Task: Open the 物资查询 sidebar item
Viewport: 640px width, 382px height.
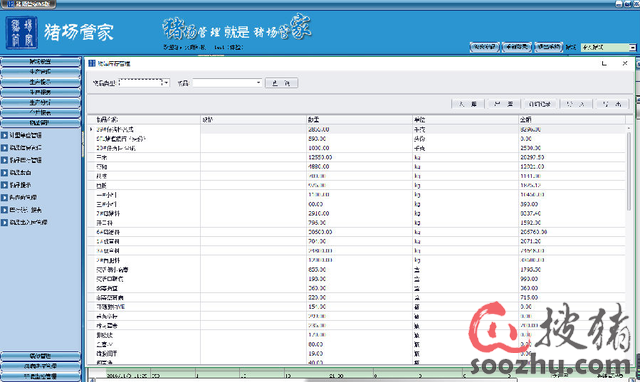Action: coord(20,173)
